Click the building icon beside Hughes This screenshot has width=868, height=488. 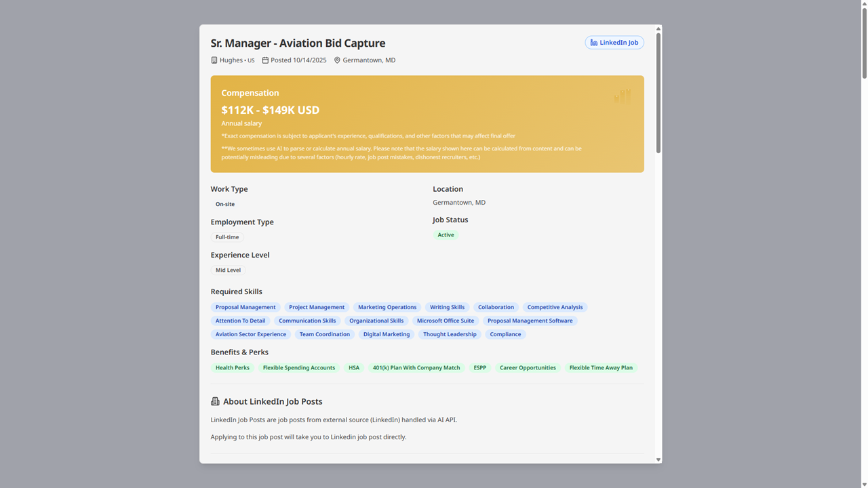pos(214,60)
